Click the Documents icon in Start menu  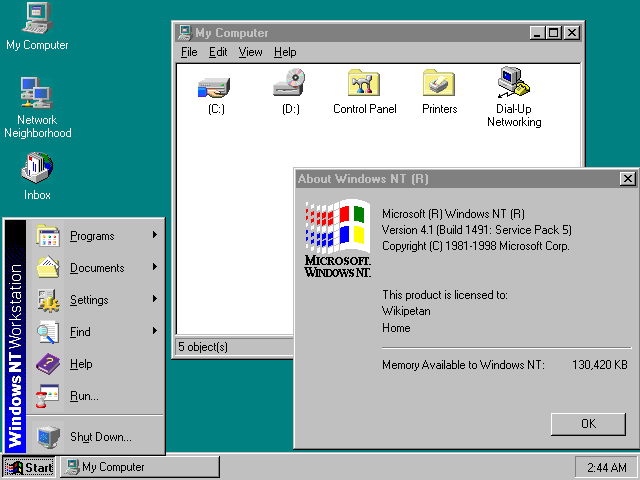coord(48,267)
